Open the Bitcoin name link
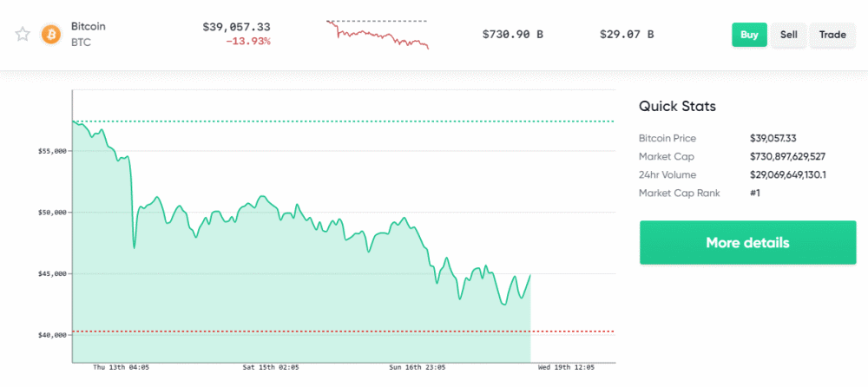This screenshot has height=387, width=868. pos(88,26)
